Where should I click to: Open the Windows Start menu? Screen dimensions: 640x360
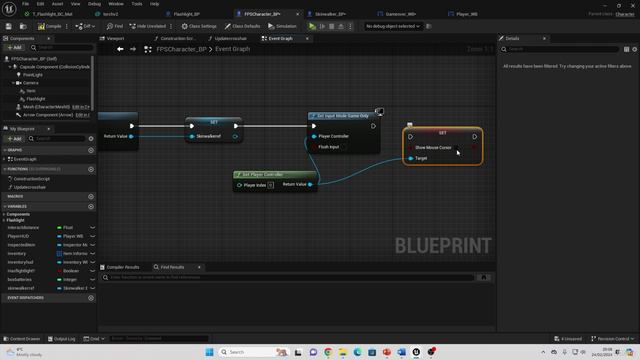point(209,352)
